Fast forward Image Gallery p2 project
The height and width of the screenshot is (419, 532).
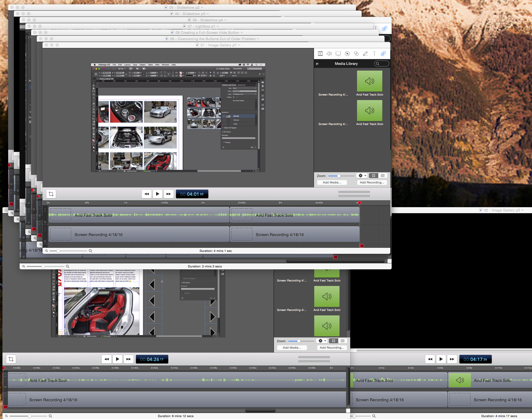point(452,359)
